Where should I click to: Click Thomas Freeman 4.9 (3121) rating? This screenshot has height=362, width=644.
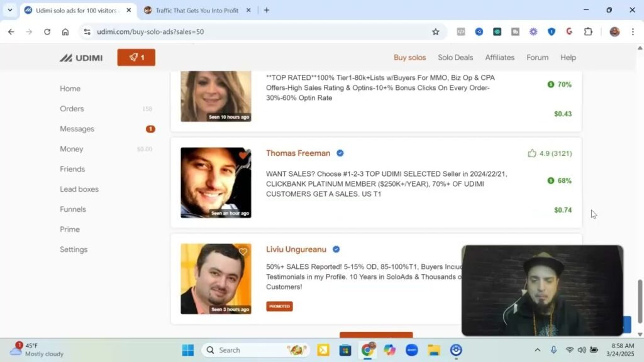pyautogui.click(x=550, y=153)
